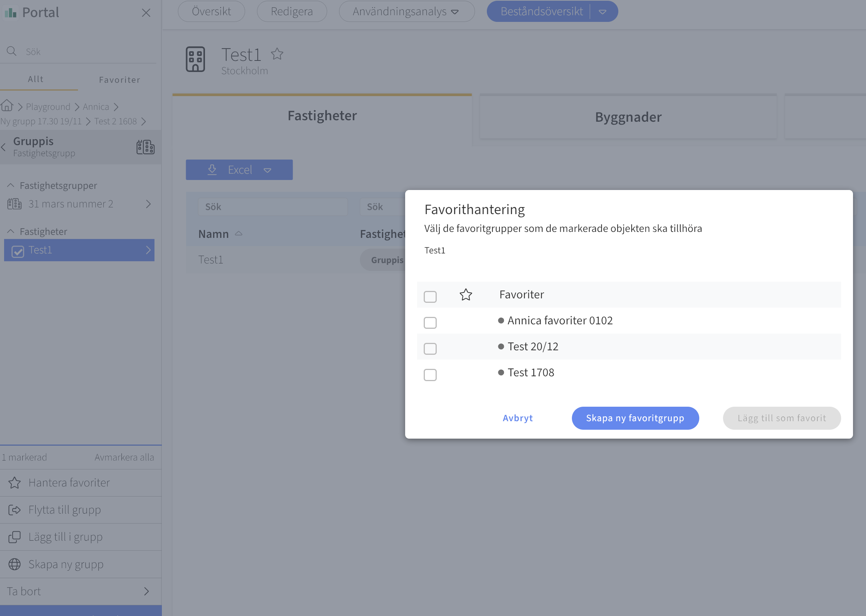Expand the Ta bort submenu chevron
Image resolution: width=866 pixels, height=616 pixels.
click(146, 592)
